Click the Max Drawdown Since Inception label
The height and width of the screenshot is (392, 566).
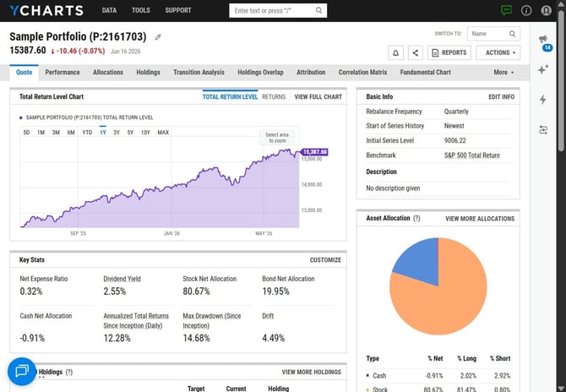click(x=212, y=320)
